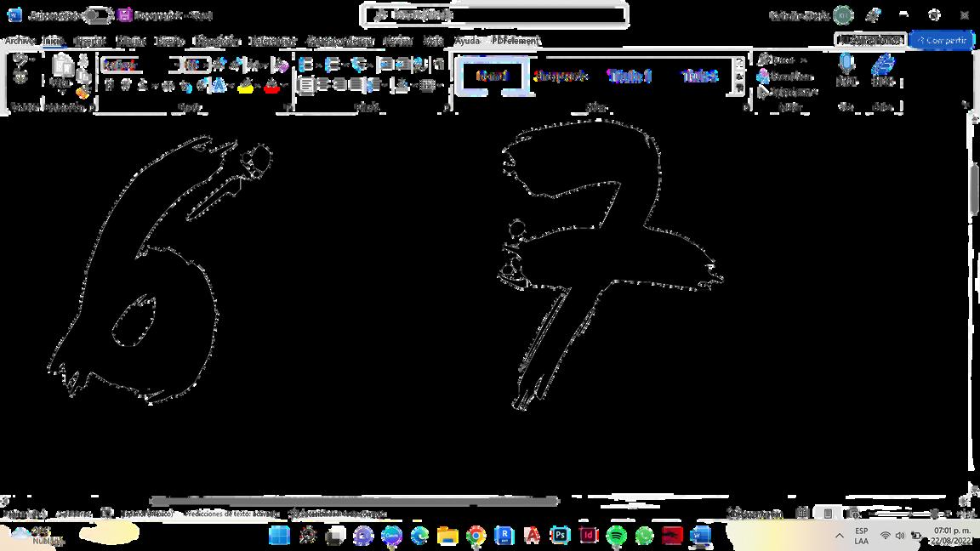Toggle Center paragraph alignment
Screen dimensions: 980x551
click(323, 85)
